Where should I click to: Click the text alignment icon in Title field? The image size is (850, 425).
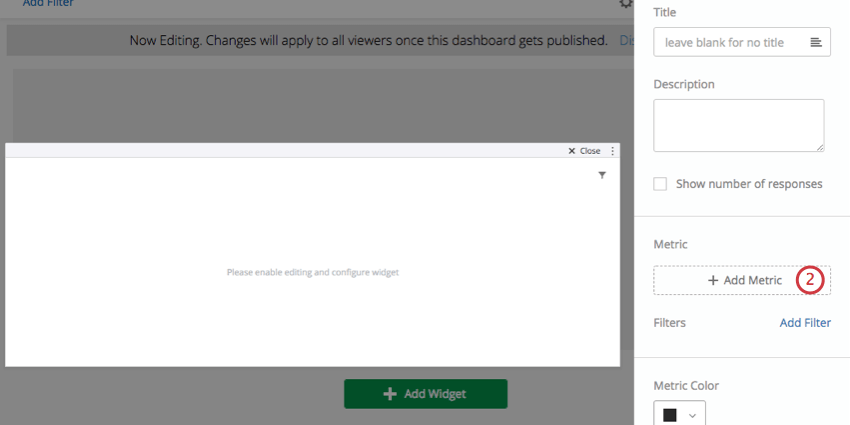816,42
